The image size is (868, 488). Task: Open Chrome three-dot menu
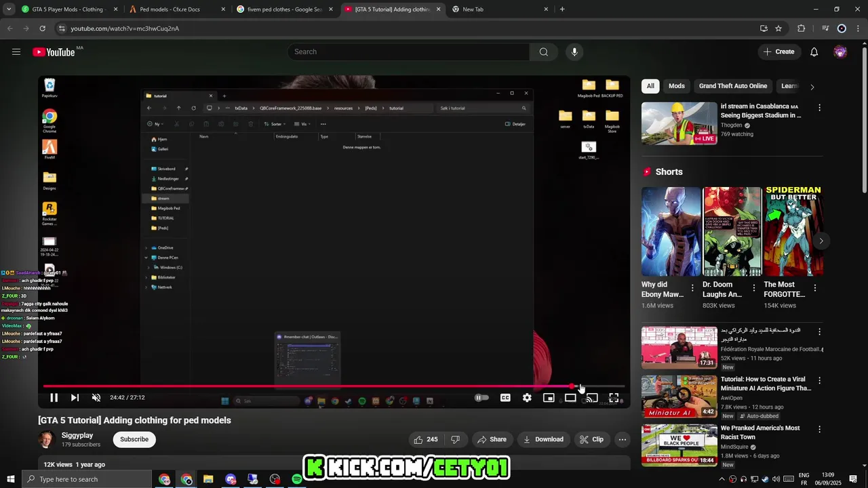coord(858,28)
